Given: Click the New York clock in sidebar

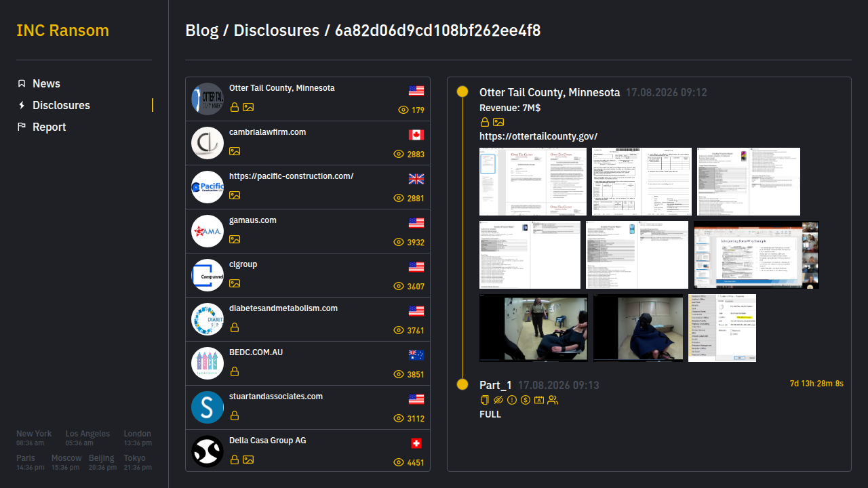Looking at the screenshot, I should click(34, 438).
